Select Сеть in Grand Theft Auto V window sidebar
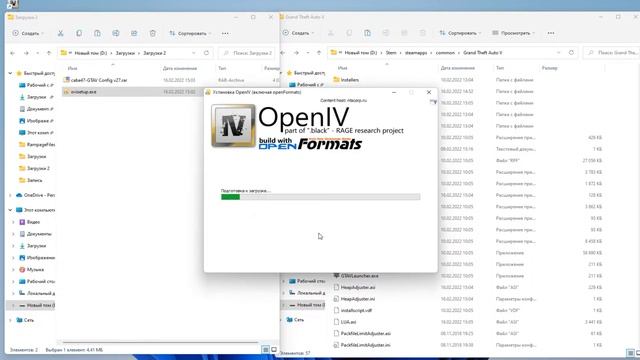Viewport: 640px width, 360px height. (295, 320)
